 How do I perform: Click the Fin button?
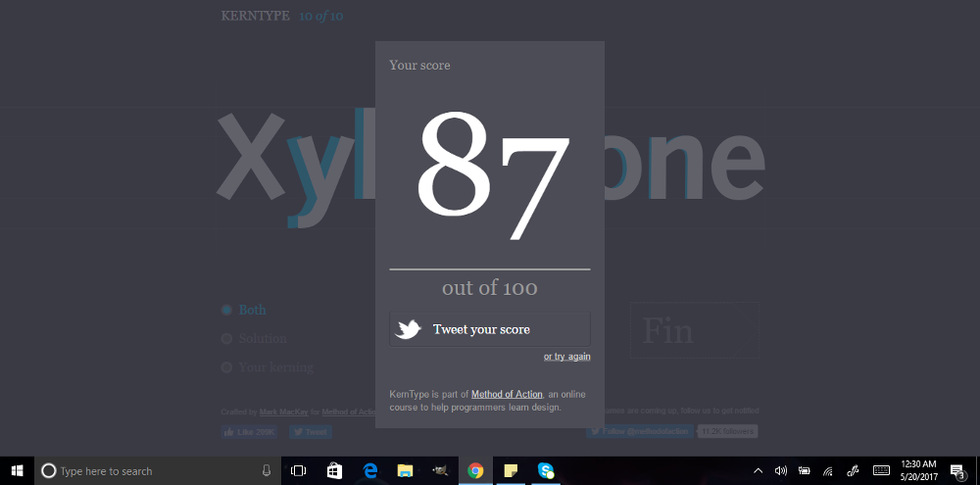(x=695, y=330)
